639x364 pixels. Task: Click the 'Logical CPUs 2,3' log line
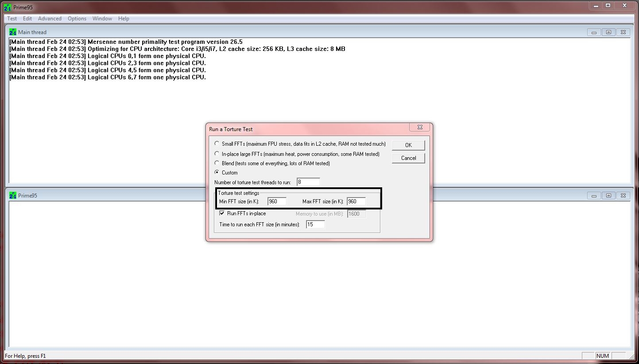click(x=108, y=63)
